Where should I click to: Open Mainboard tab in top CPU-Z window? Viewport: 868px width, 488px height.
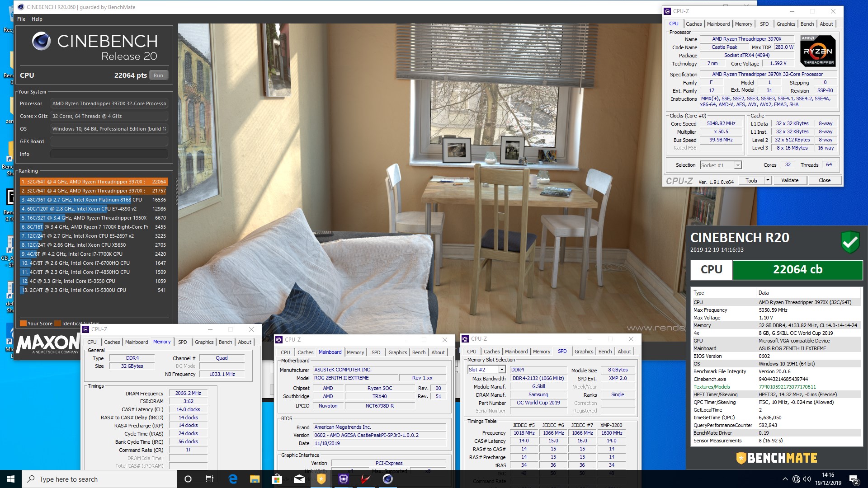718,24
